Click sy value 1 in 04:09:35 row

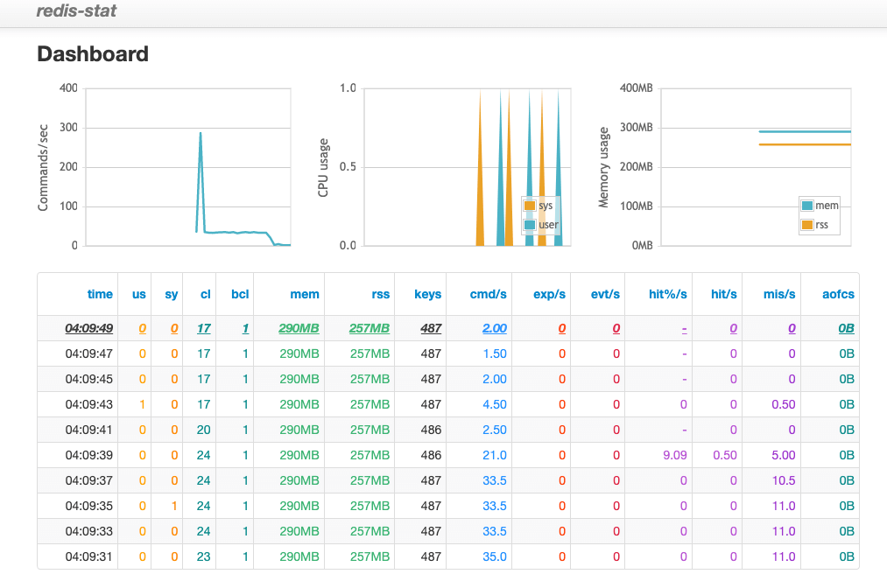174,507
